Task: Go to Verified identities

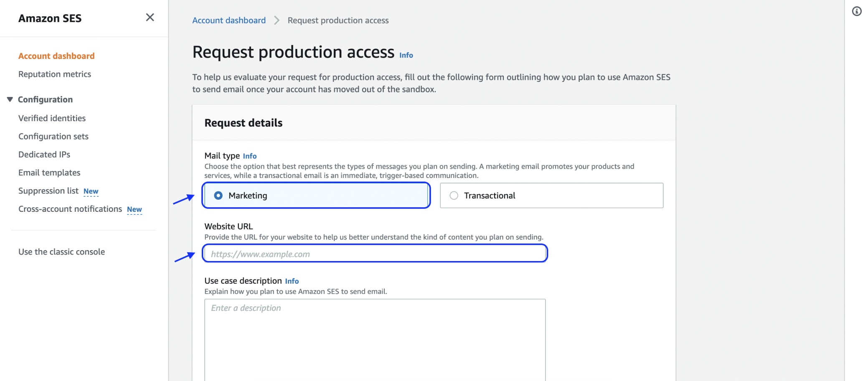Action: [51, 118]
